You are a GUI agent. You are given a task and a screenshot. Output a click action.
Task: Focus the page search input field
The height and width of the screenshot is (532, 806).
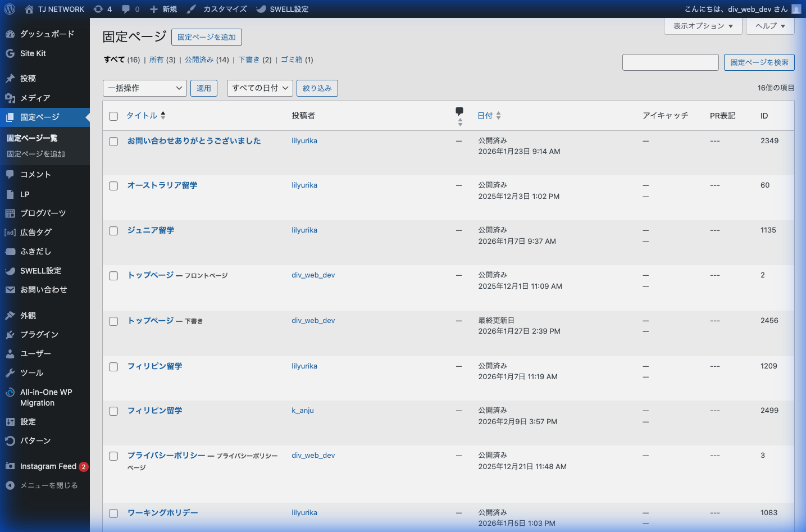tap(670, 62)
